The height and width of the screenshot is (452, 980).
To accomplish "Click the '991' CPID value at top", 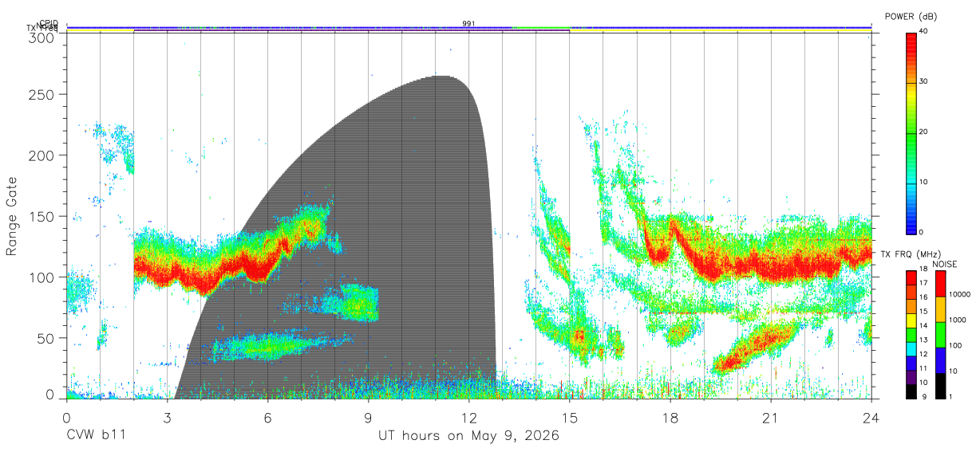I will pyautogui.click(x=469, y=24).
